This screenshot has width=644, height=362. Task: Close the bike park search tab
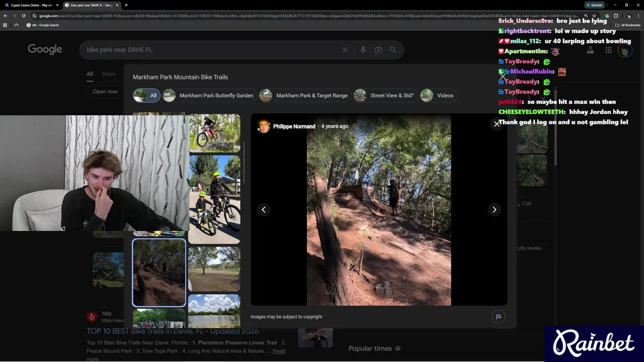[x=117, y=5]
